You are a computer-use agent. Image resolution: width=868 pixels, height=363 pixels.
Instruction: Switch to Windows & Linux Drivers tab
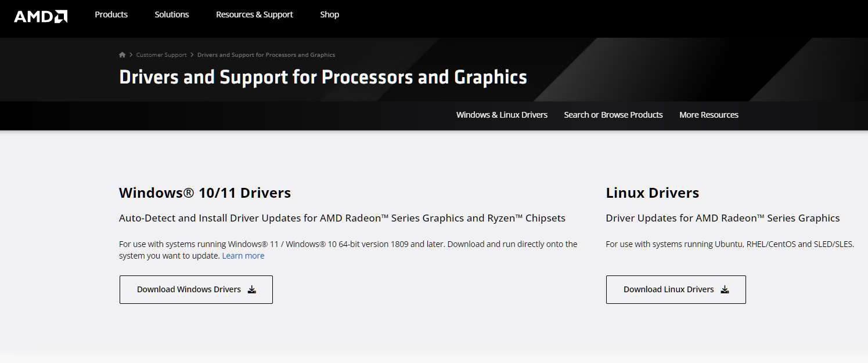pyautogui.click(x=502, y=115)
